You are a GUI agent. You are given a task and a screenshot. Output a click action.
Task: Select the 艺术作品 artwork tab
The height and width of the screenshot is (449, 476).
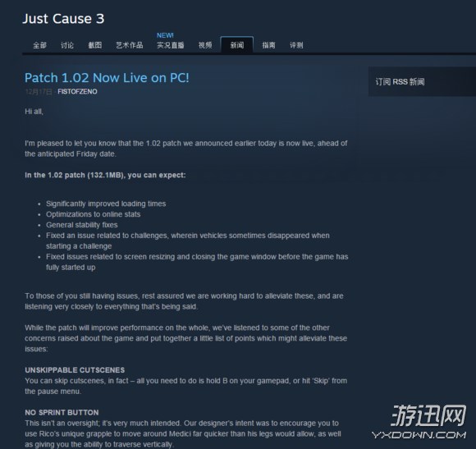[x=130, y=45]
